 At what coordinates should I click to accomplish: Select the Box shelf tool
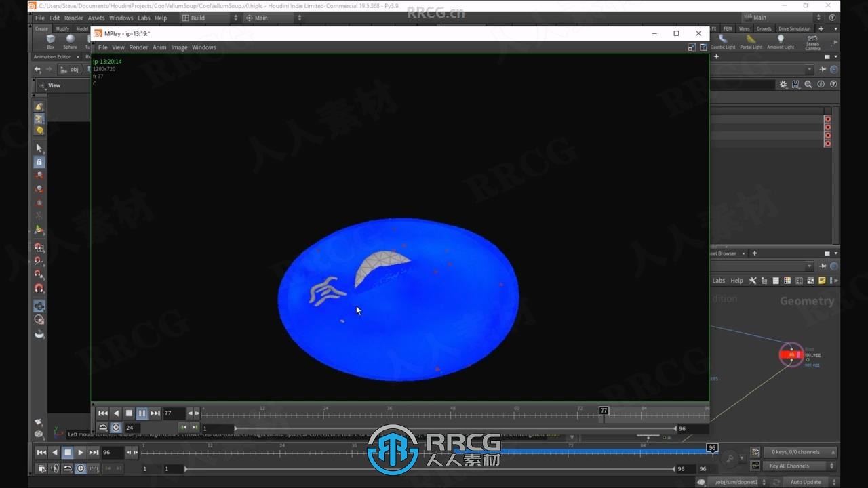(x=50, y=41)
